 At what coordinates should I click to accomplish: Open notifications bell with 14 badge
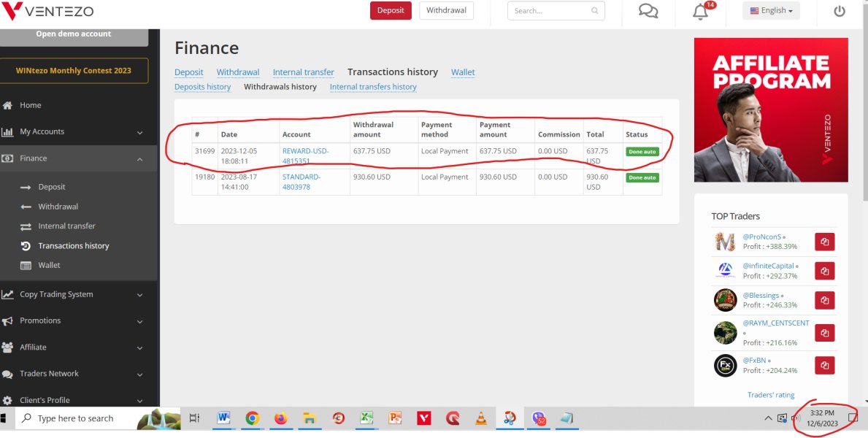pyautogui.click(x=701, y=10)
